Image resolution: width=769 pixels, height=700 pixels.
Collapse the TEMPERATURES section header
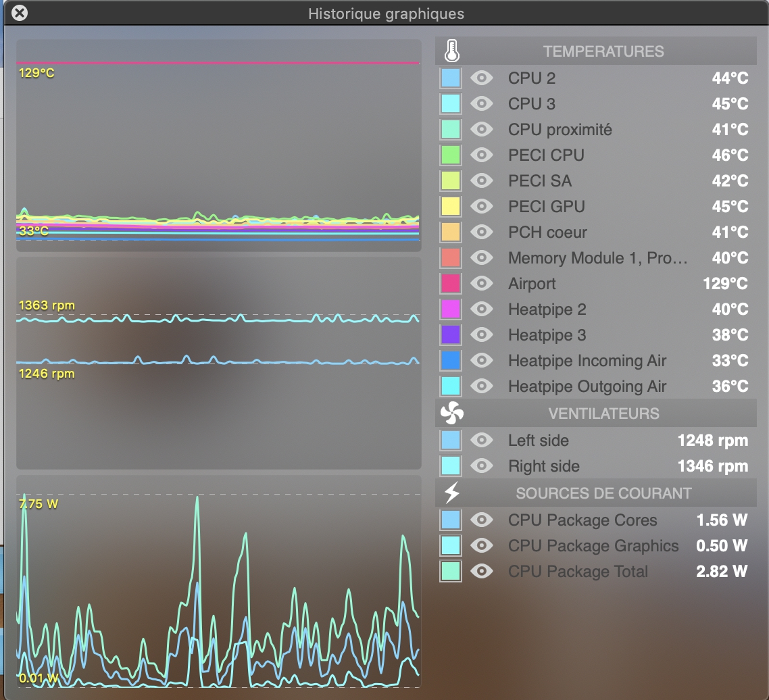[603, 51]
